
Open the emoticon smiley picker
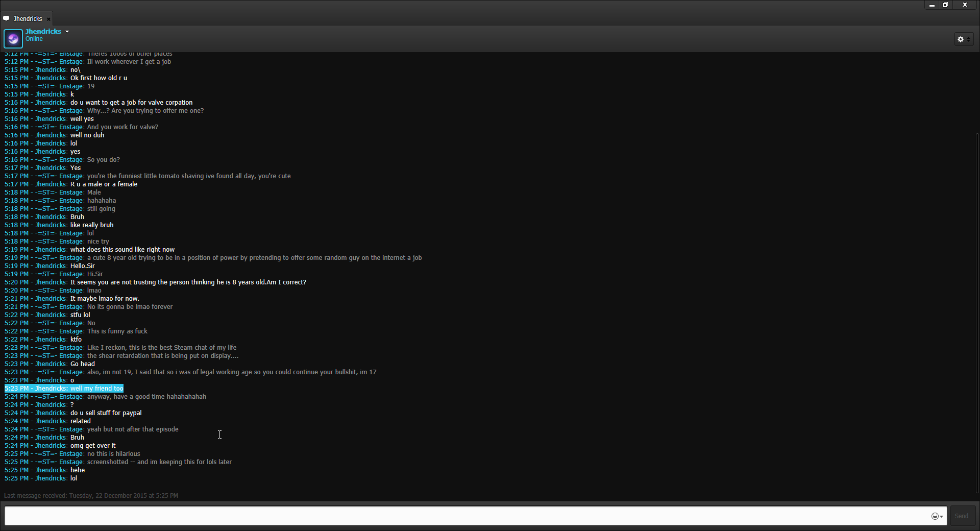tap(935, 516)
